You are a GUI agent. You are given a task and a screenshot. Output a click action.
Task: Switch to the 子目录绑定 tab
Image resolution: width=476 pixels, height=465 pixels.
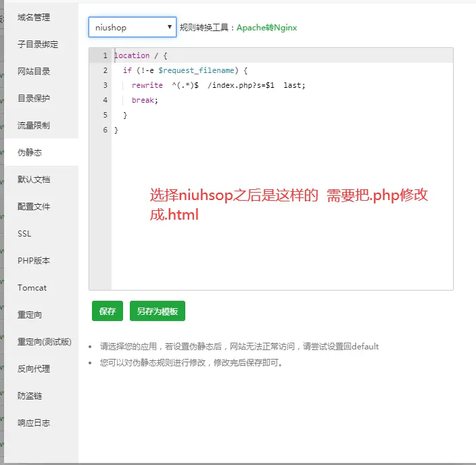38,45
